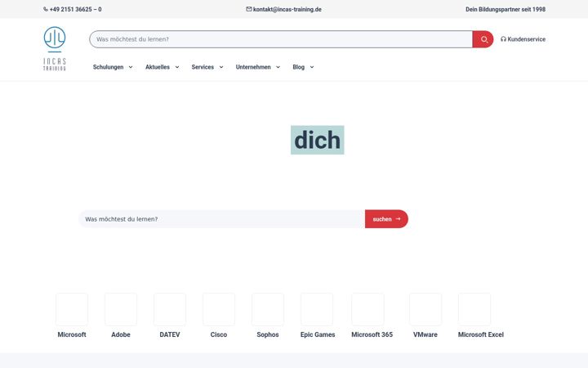The width and height of the screenshot is (588, 368).
Task: Click the Cisco vendor logo tile
Action: click(219, 309)
